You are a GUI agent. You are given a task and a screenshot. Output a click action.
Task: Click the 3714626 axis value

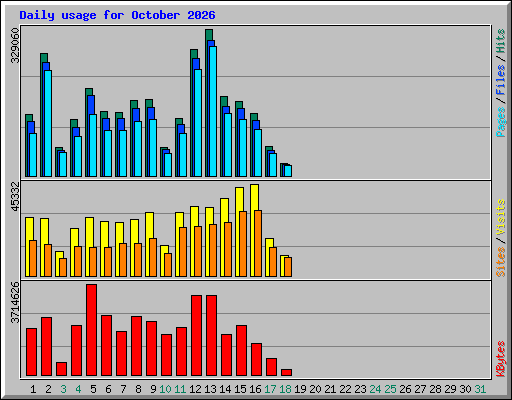click(15, 302)
